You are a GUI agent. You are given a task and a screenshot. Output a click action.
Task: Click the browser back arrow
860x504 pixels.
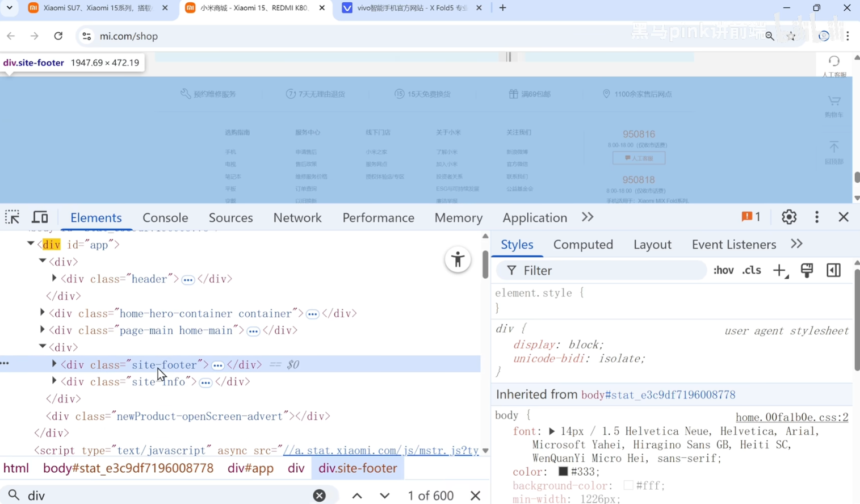[11, 36]
